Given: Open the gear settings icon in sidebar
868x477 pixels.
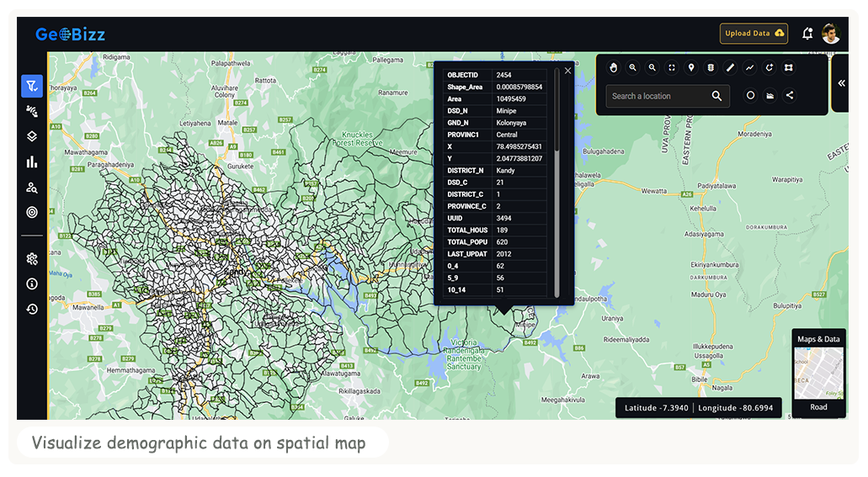Looking at the screenshot, I should (32, 259).
